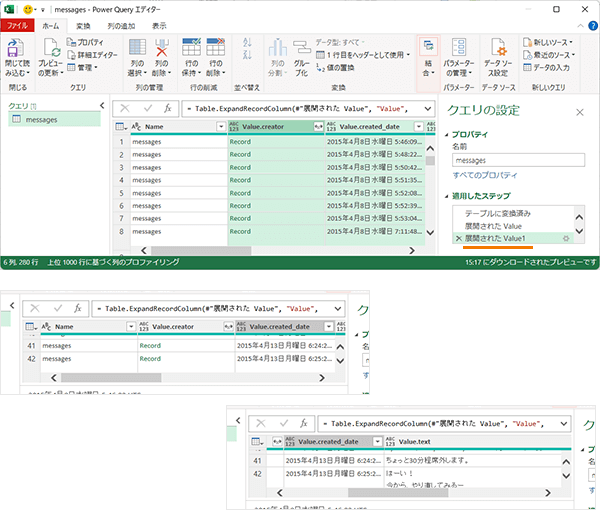Select the messages query in the クエリ pane
Screen dimensions: 600x510
(x=54, y=119)
